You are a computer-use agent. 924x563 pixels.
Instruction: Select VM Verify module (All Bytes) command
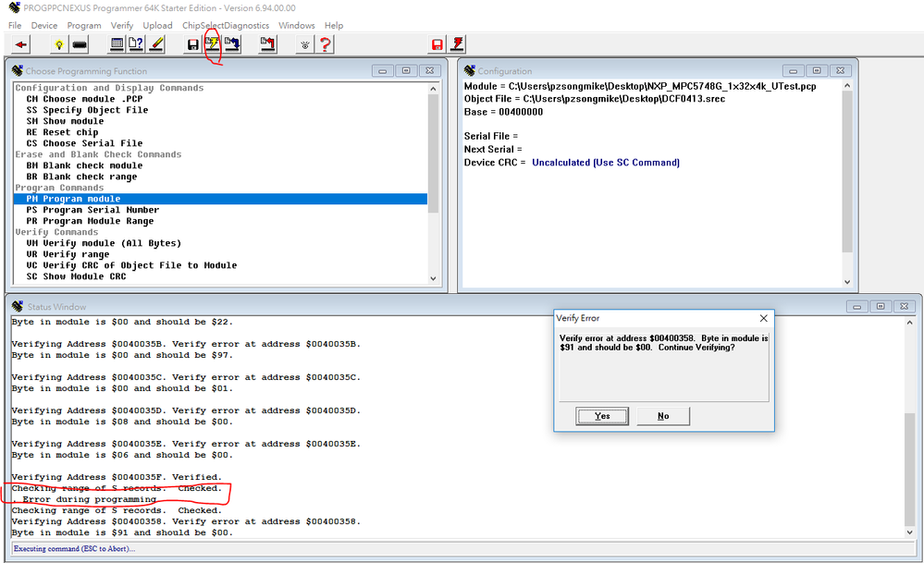coord(104,243)
